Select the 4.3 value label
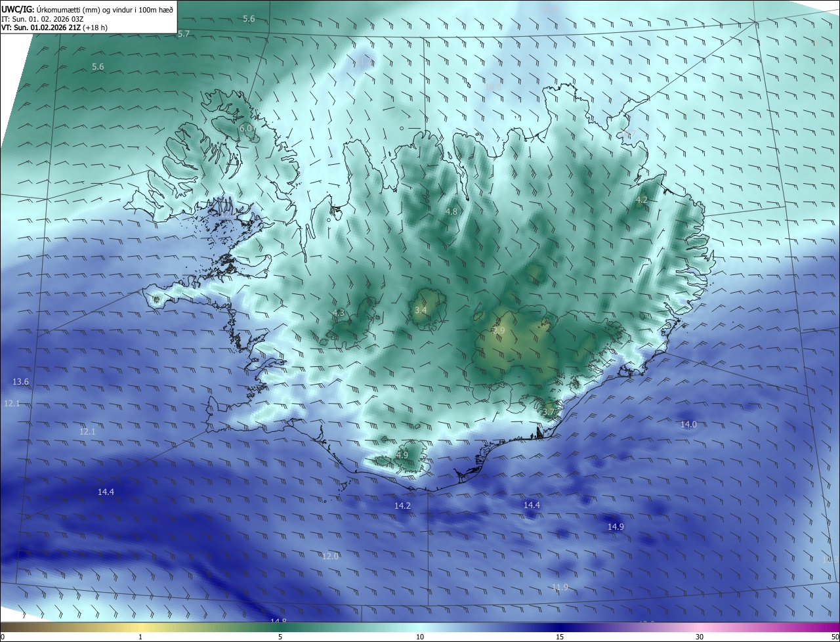 [339, 313]
